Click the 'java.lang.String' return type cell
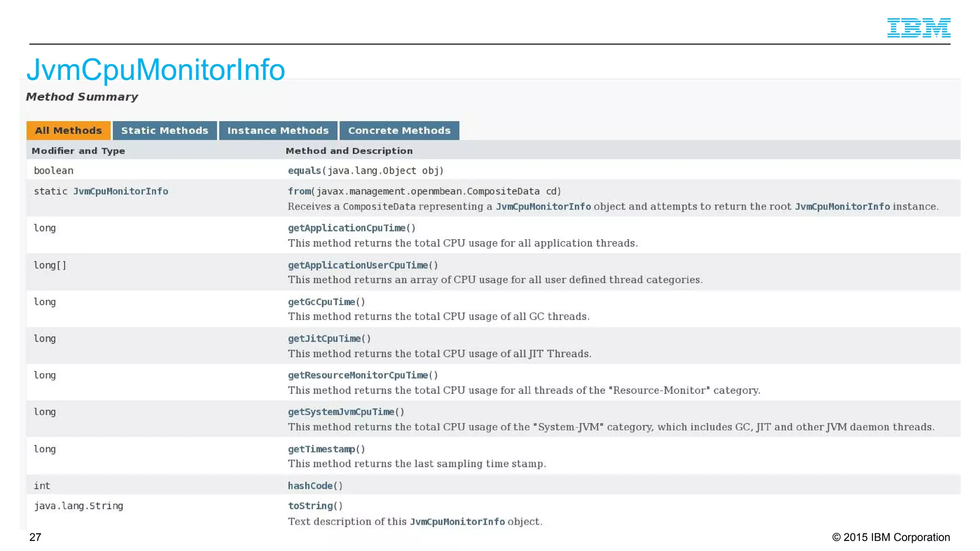Image resolution: width=980 pixels, height=551 pixels. pyautogui.click(x=78, y=506)
